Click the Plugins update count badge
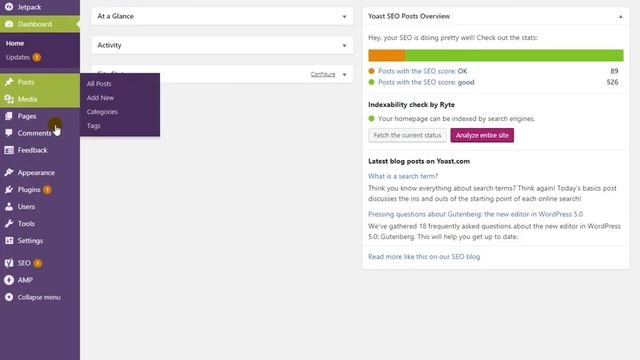 [47, 190]
